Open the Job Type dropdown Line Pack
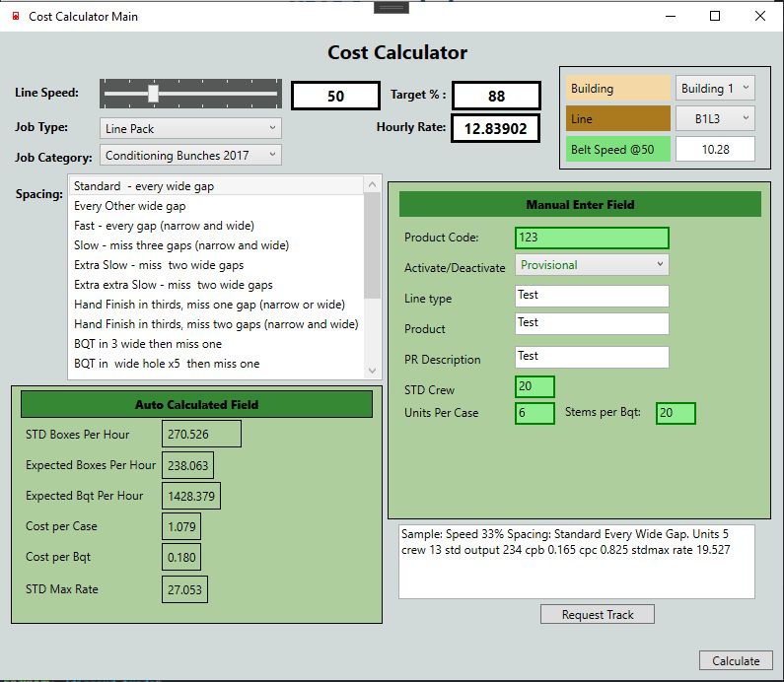 tap(190, 128)
